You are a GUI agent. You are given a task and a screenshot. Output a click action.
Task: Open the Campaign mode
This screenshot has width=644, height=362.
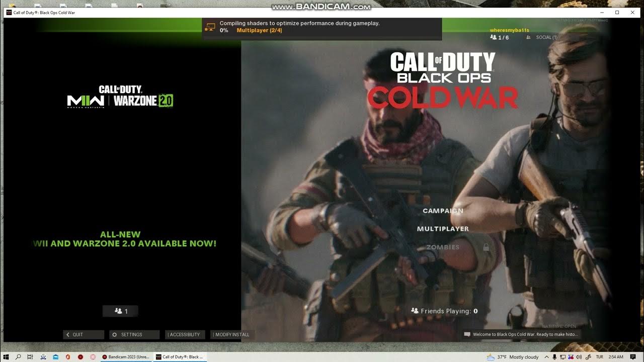(x=443, y=211)
